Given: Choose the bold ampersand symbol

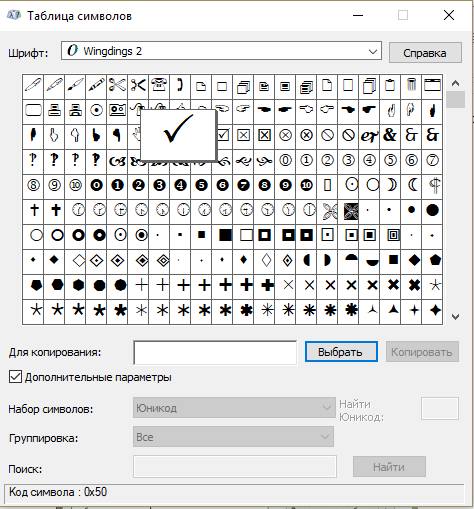Looking at the screenshot, I should 390,135.
